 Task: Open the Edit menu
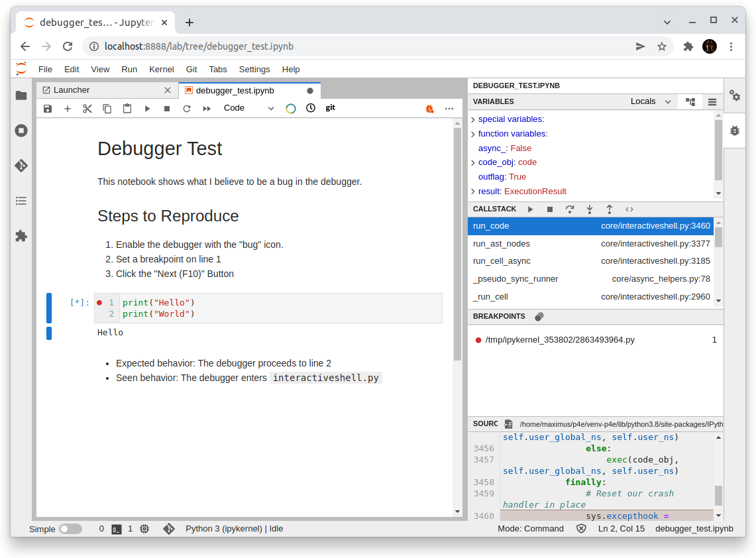(x=72, y=70)
